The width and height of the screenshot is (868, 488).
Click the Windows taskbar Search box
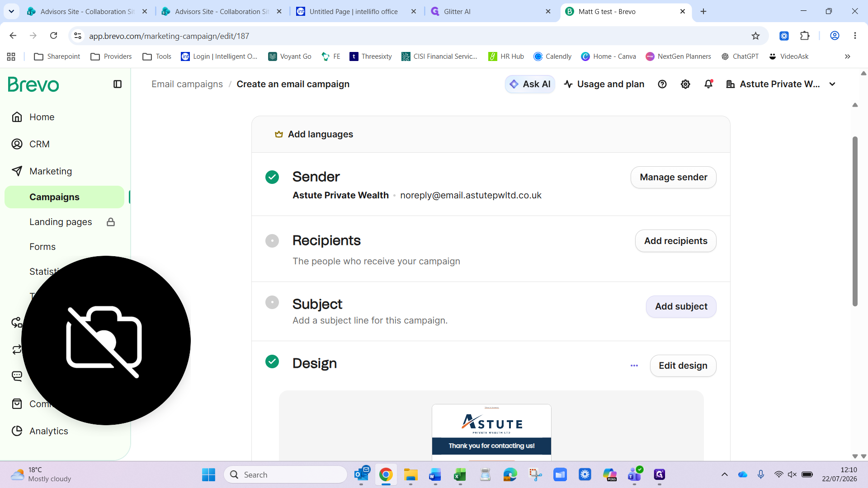click(x=286, y=474)
